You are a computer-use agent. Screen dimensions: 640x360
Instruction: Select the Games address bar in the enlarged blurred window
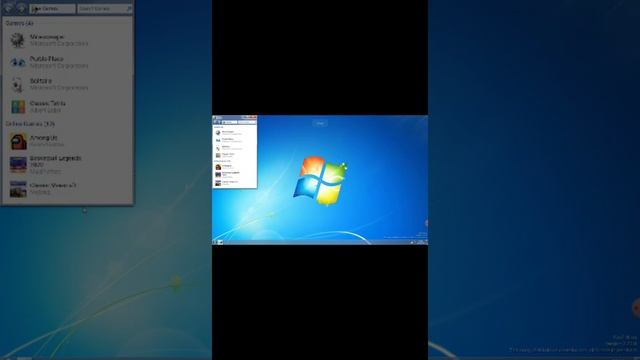pyautogui.click(x=52, y=9)
